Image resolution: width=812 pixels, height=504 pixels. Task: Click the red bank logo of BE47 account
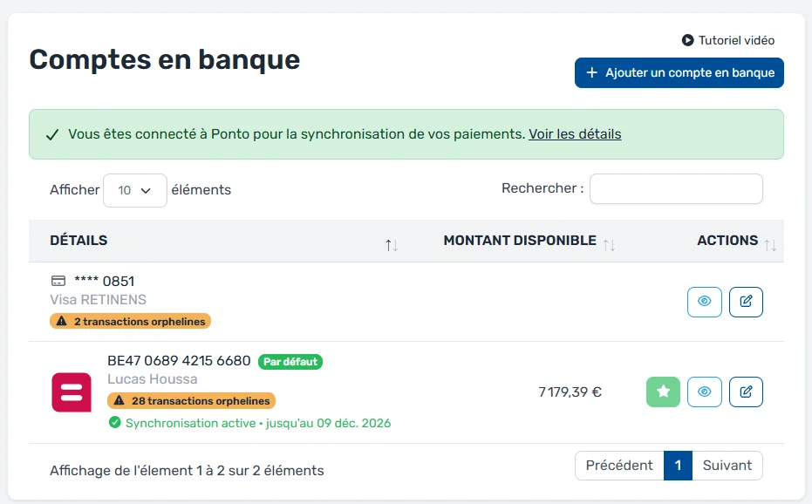coord(72,392)
